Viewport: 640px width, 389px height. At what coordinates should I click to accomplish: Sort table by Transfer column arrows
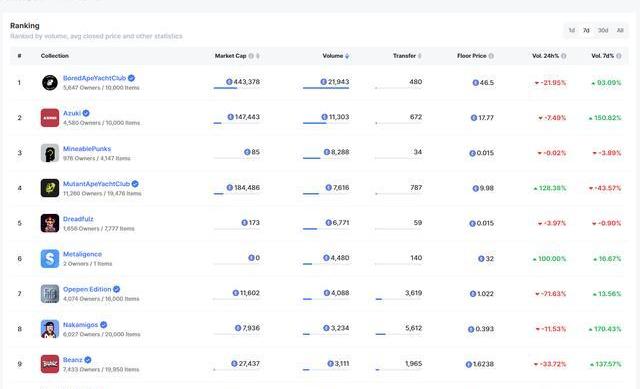click(x=420, y=56)
